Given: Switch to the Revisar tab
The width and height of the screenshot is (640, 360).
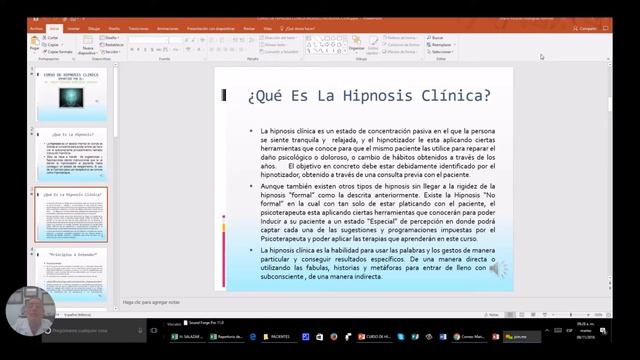Looking at the screenshot, I should coord(249,29).
